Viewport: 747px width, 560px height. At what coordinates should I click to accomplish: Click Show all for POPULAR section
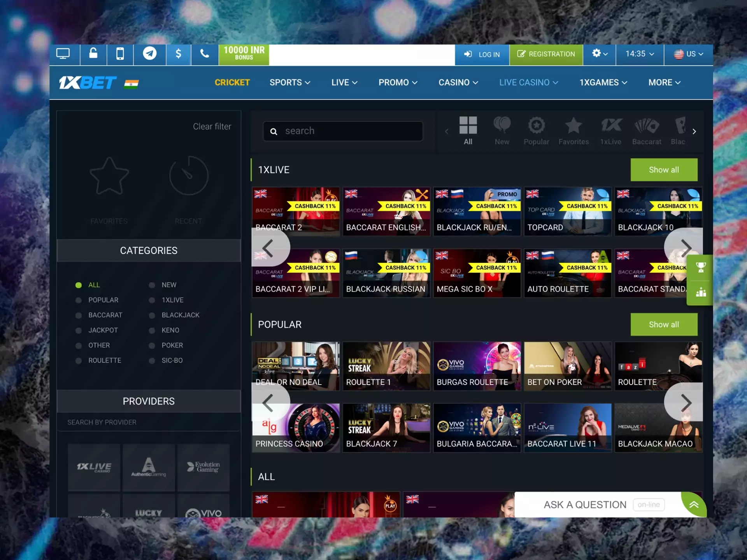664,325
